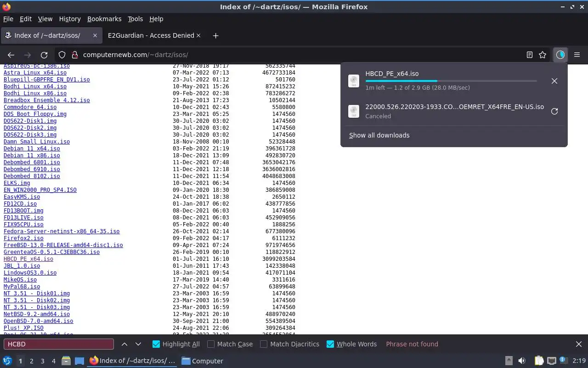This screenshot has height=368, width=588.
Task: Open the clipboard tray icon
Action: [x=539, y=361]
